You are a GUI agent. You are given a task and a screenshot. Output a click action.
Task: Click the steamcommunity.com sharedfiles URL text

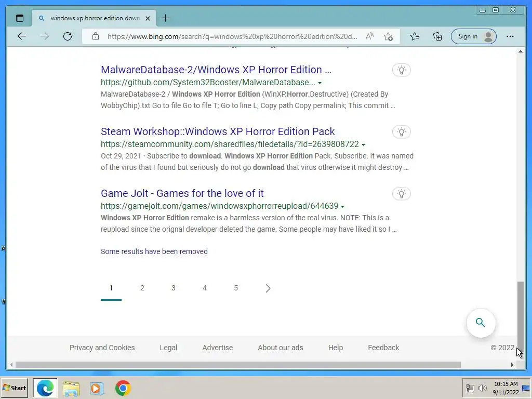pos(230,144)
